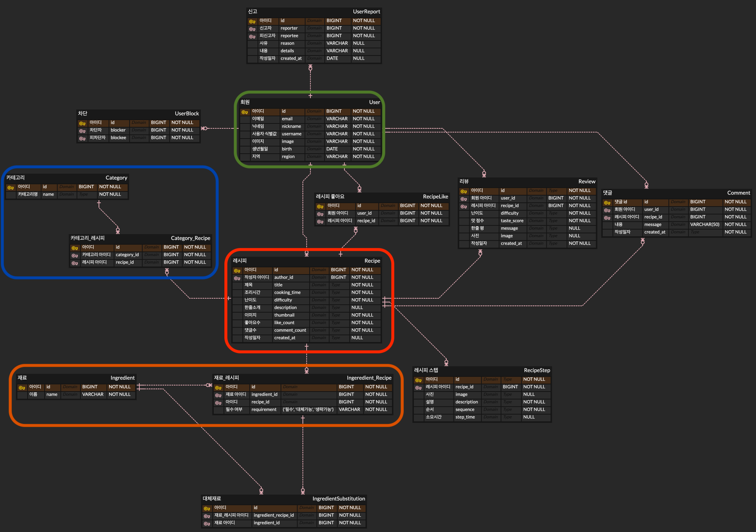Select the Recipe table header name
756x532 pixels.
point(372,261)
